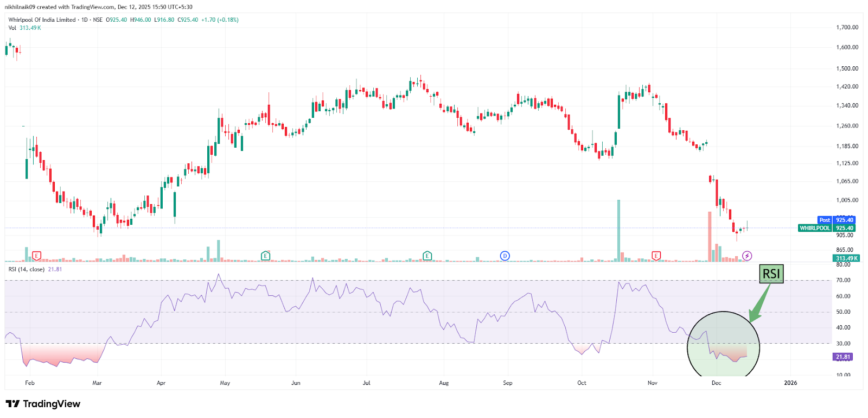
Task: Click the TradingView logo
Action: 43,404
